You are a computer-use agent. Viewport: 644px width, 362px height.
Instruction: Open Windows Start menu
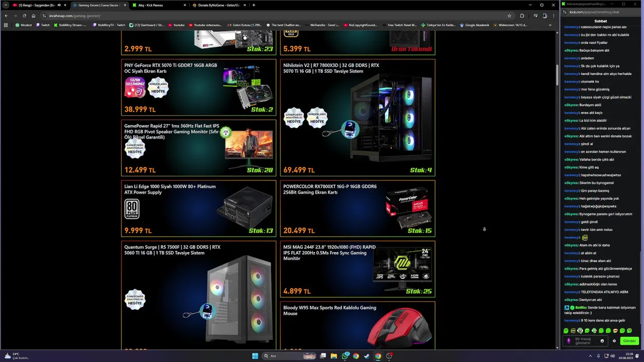coord(255,356)
